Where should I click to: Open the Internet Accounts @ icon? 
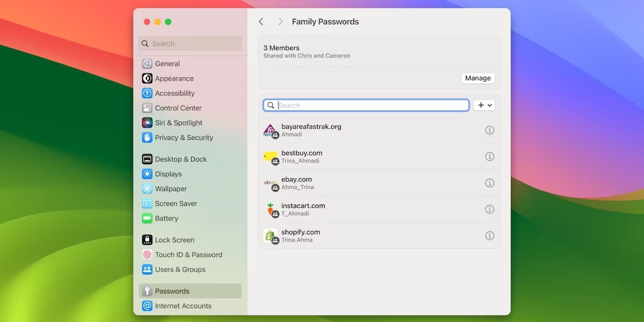147,306
